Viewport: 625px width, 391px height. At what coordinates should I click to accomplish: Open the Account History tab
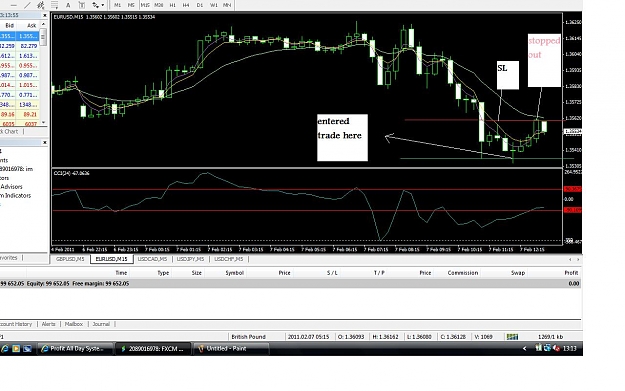point(16,324)
